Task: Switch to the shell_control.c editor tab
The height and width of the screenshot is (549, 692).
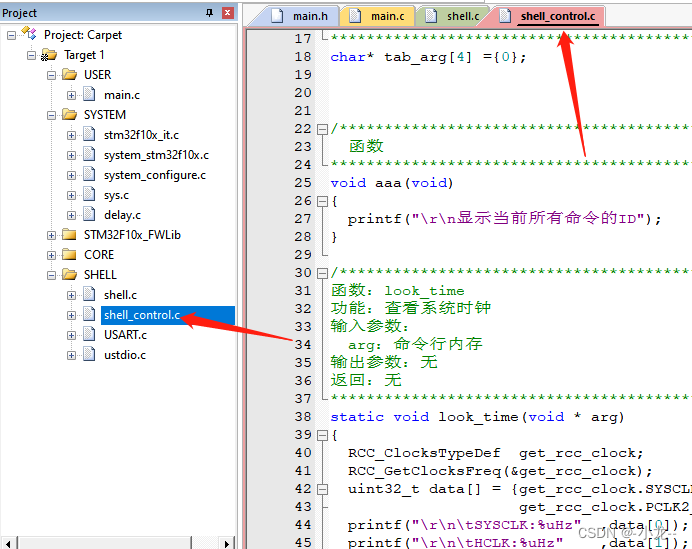Action: tap(549, 16)
